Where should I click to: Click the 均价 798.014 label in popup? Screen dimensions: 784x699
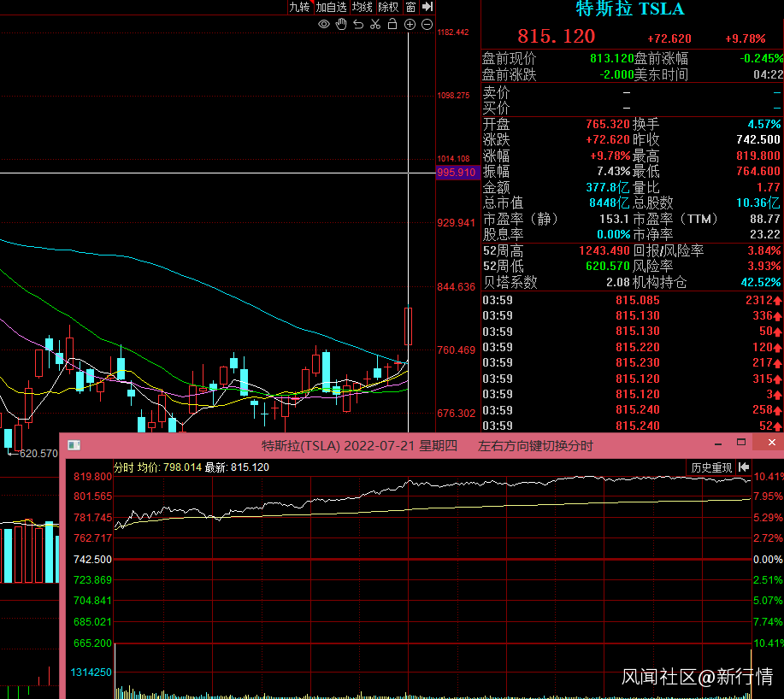click(169, 467)
